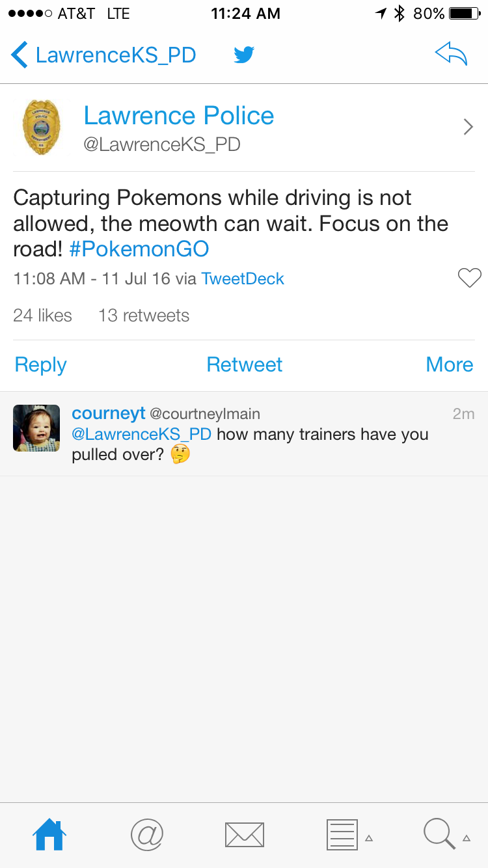Tap the Twitter bird logo
This screenshot has width=488, height=868.
click(x=244, y=55)
